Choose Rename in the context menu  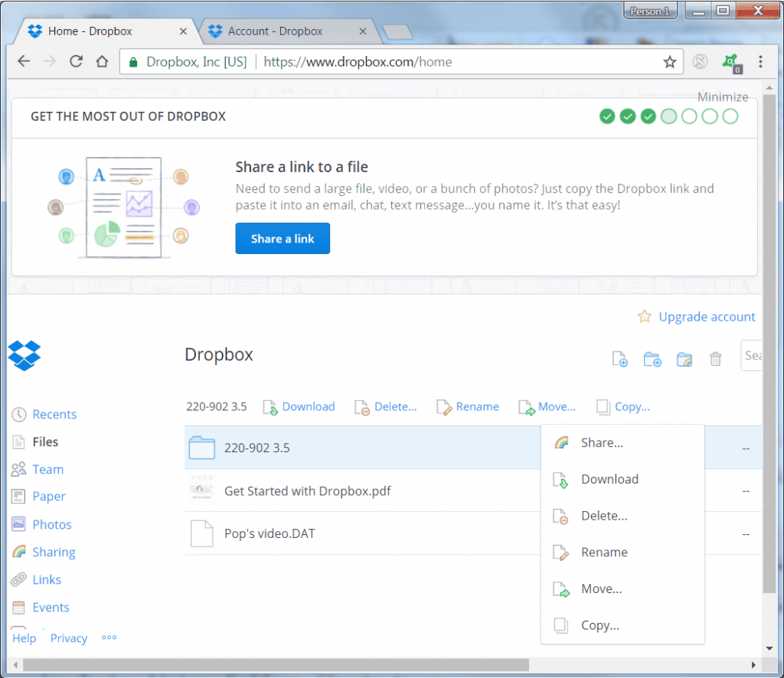click(622, 552)
